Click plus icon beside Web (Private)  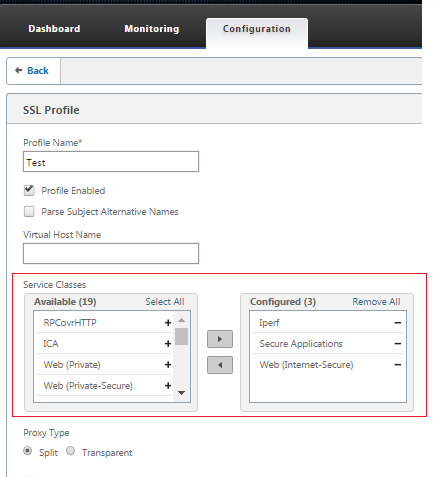pos(168,365)
